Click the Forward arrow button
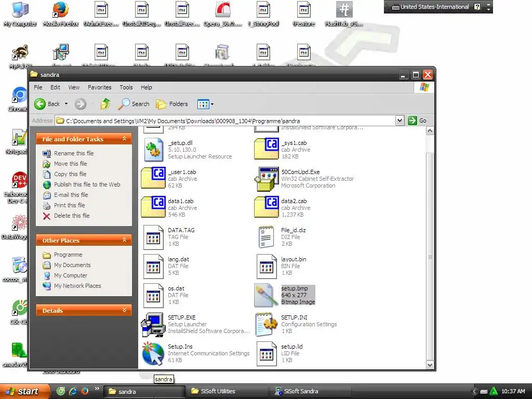This screenshot has width=532, height=399. 81,104
